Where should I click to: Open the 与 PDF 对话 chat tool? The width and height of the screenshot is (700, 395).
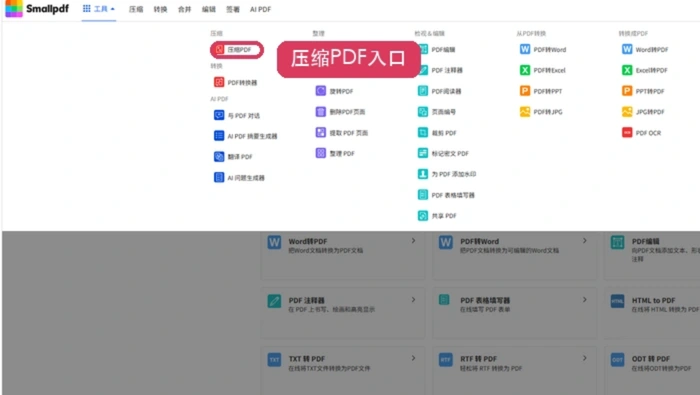tap(237, 116)
